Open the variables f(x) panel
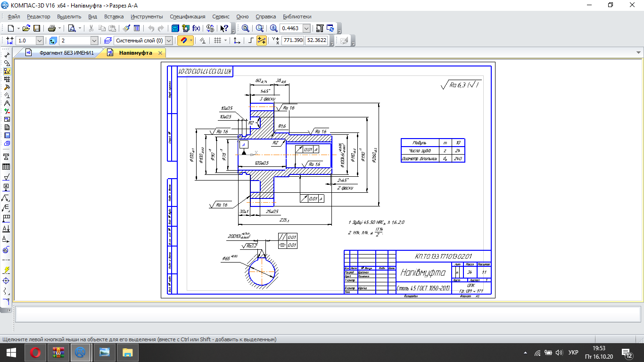Screen dimensions: 644x362 [196, 28]
